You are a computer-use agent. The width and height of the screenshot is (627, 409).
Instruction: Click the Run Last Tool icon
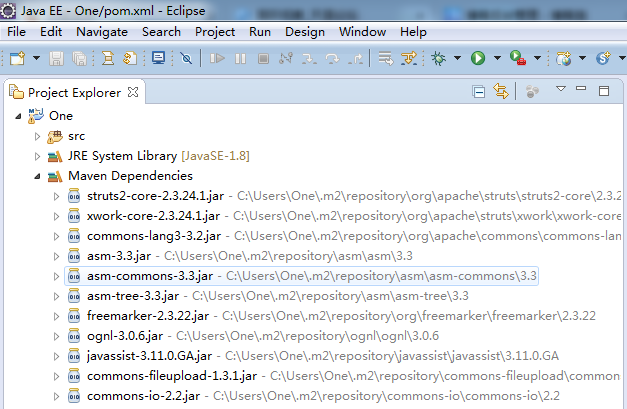pos(518,58)
